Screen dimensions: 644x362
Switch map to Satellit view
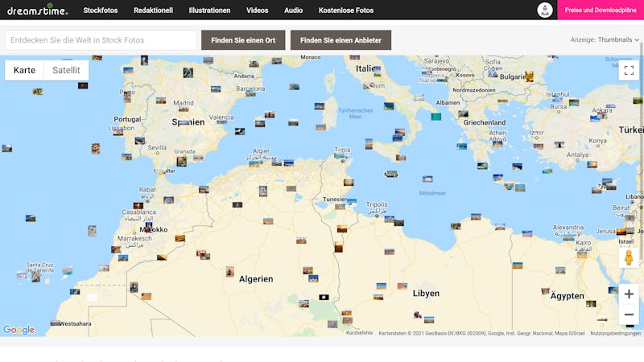66,70
